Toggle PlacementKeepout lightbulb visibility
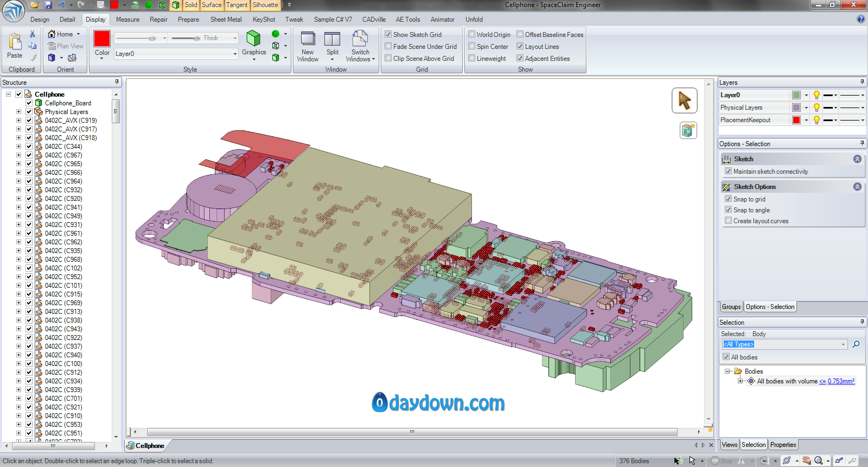 click(x=816, y=120)
